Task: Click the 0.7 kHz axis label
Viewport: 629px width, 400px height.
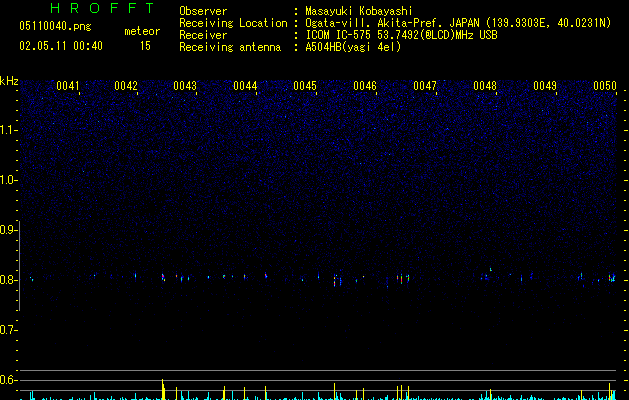Action: [x=8, y=330]
